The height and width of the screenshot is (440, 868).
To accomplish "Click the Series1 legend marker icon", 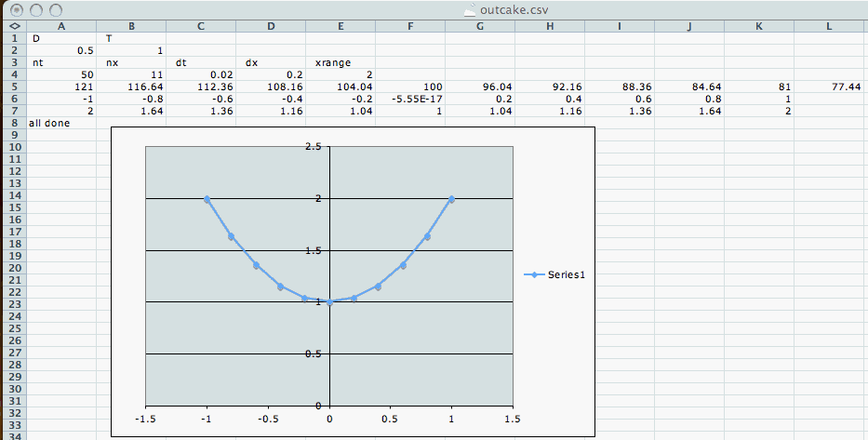I will tap(533, 275).
